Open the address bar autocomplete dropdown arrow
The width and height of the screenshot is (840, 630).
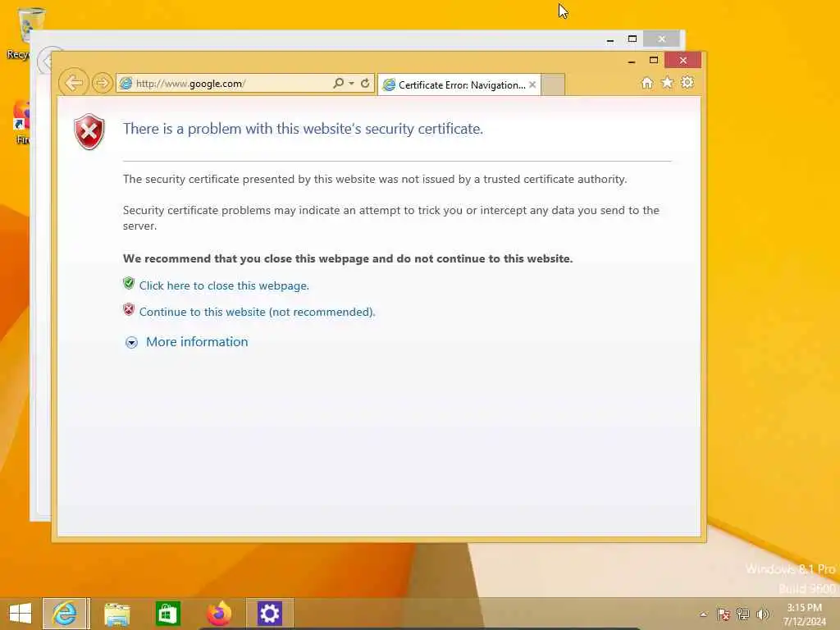(x=351, y=83)
